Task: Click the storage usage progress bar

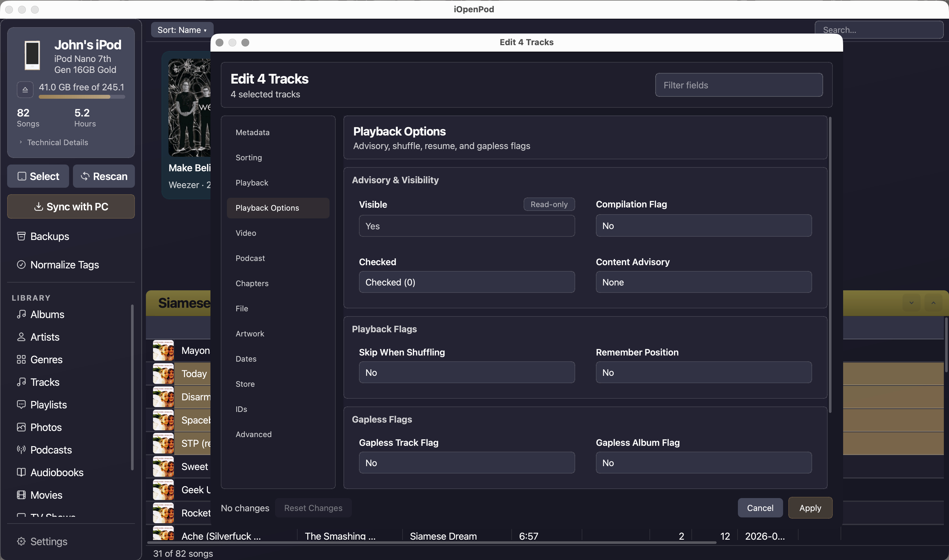Action: tap(82, 97)
